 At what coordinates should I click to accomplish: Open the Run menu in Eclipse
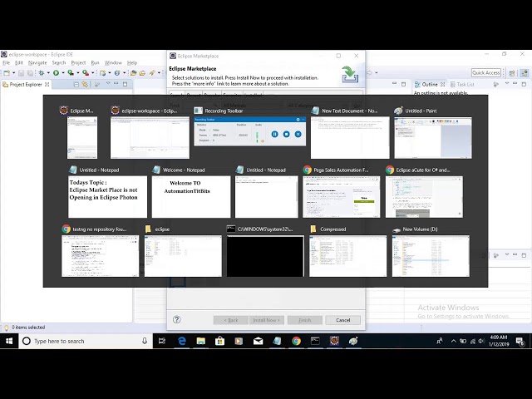(x=95, y=63)
